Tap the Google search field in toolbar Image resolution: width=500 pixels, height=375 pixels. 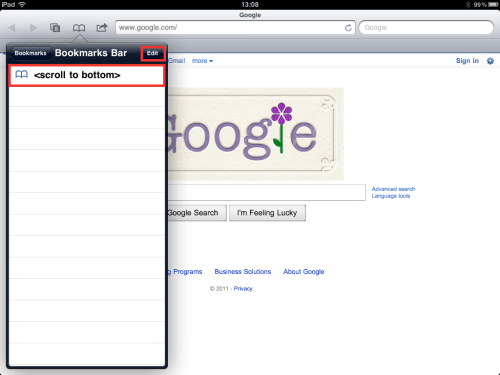(x=426, y=28)
